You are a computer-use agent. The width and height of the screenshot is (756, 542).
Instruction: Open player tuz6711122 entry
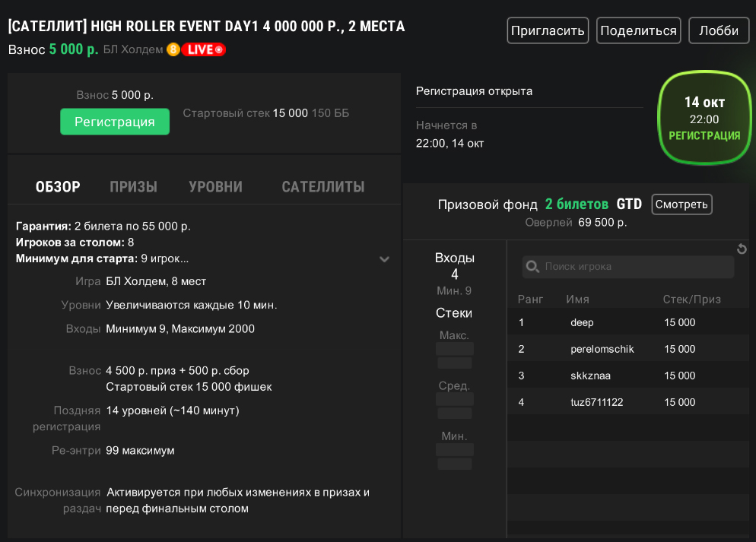(596, 402)
